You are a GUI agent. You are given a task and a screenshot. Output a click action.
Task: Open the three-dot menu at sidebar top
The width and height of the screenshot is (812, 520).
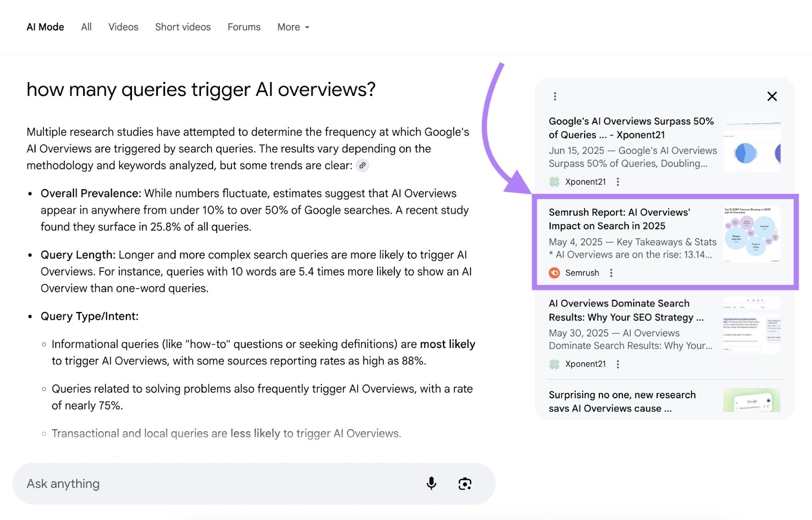[x=555, y=96]
